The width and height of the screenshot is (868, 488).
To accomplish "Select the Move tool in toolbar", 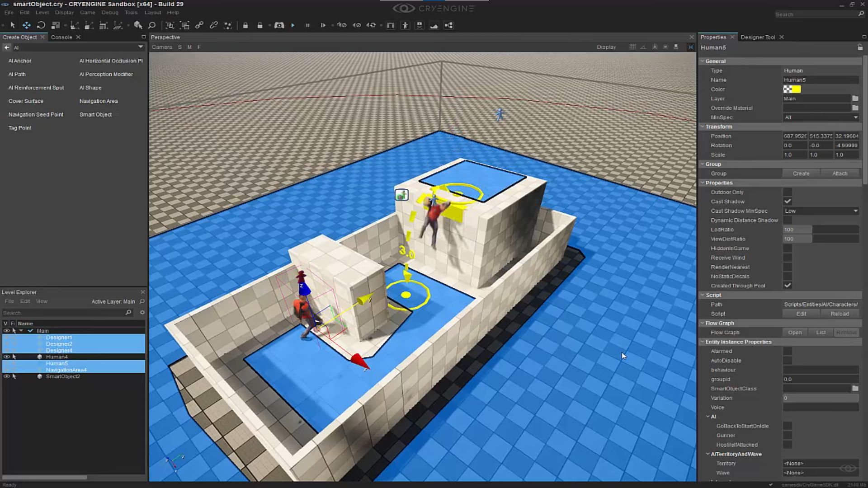I will 27,25.
